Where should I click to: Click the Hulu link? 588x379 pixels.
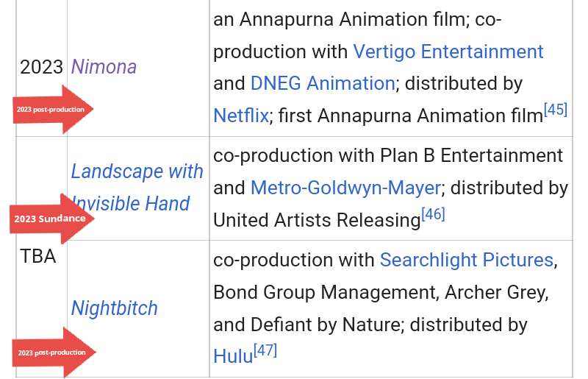pos(233,356)
